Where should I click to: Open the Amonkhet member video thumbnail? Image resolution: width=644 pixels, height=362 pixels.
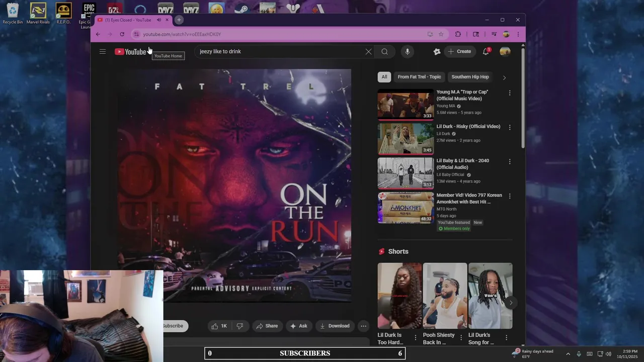click(406, 208)
